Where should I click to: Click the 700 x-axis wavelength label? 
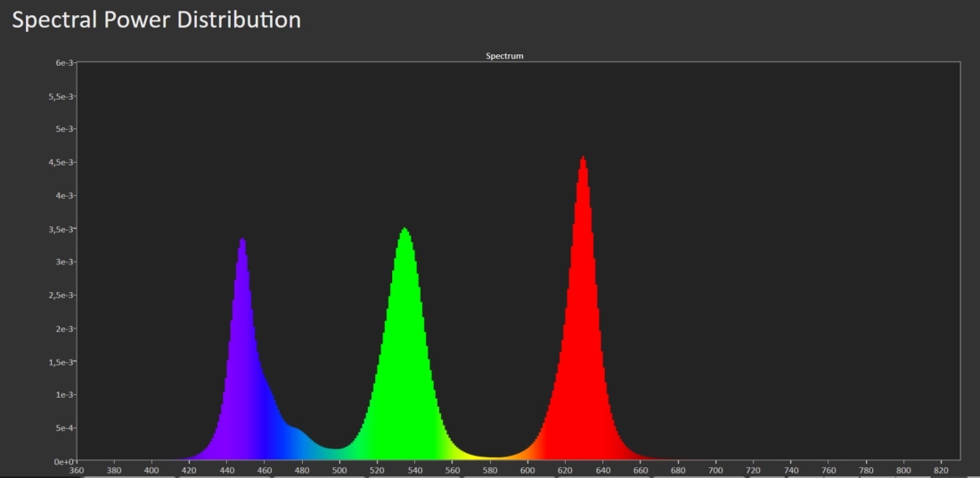coord(715,470)
